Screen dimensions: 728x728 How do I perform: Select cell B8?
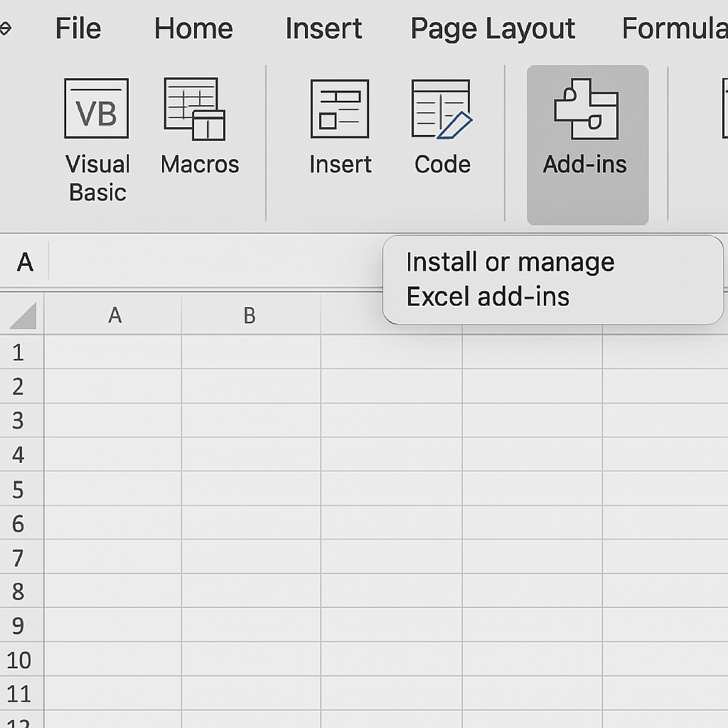tap(251, 591)
